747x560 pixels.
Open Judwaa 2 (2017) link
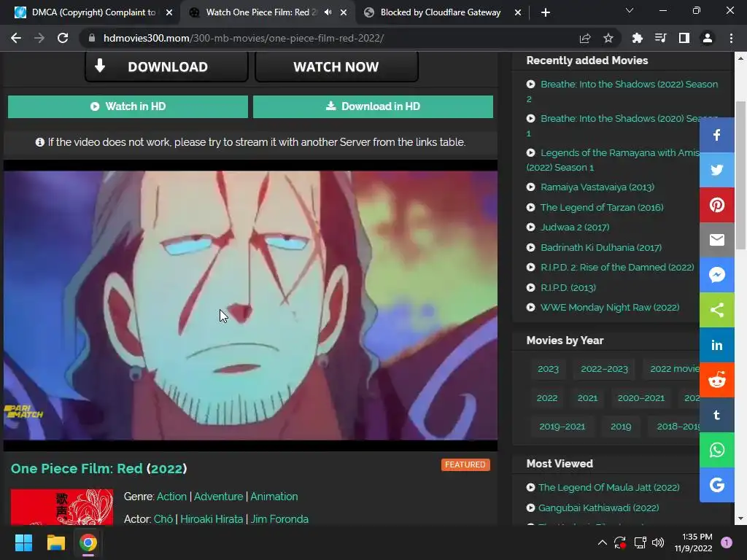(575, 227)
